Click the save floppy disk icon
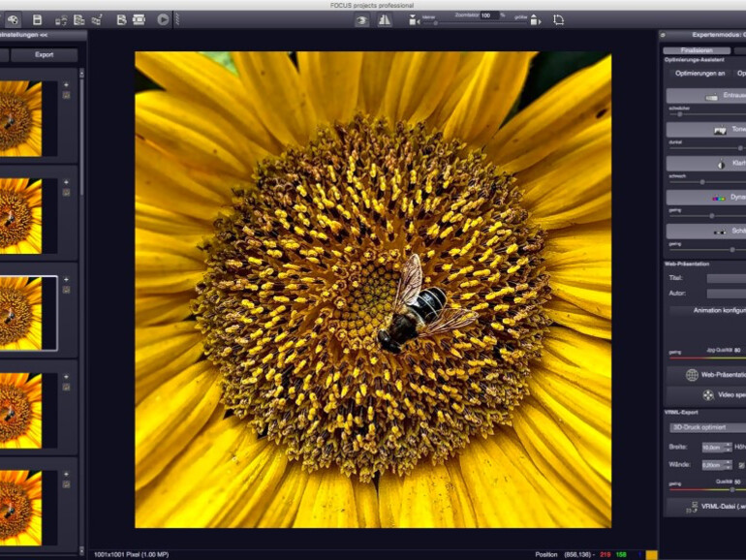746x560 pixels. click(37, 20)
